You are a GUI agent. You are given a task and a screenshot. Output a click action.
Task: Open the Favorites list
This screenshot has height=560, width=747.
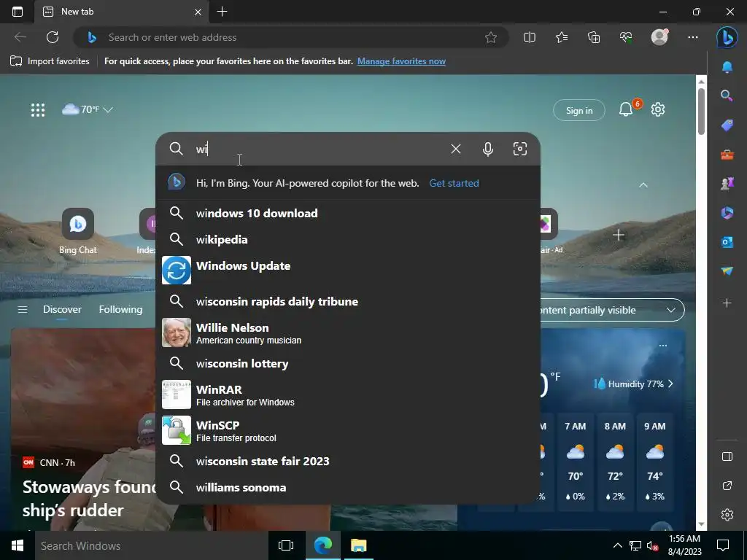pyautogui.click(x=562, y=37)
